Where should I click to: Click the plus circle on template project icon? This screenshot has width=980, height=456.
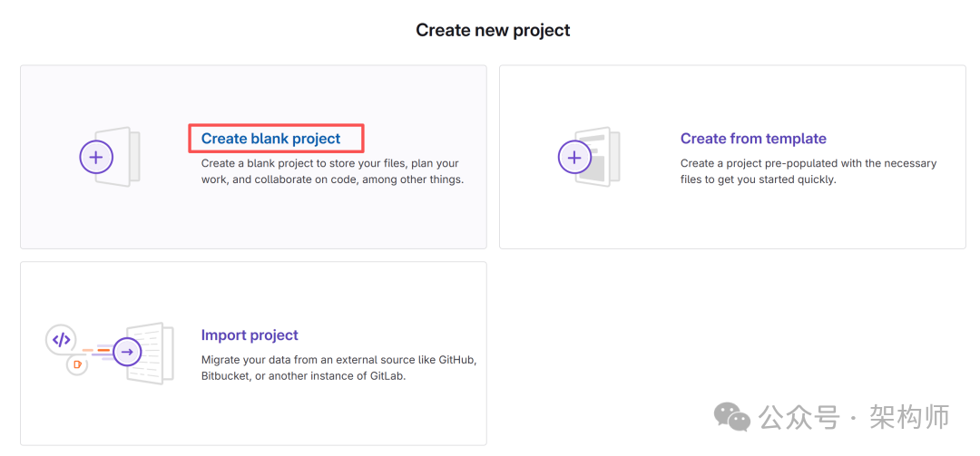tap(573, 157)
